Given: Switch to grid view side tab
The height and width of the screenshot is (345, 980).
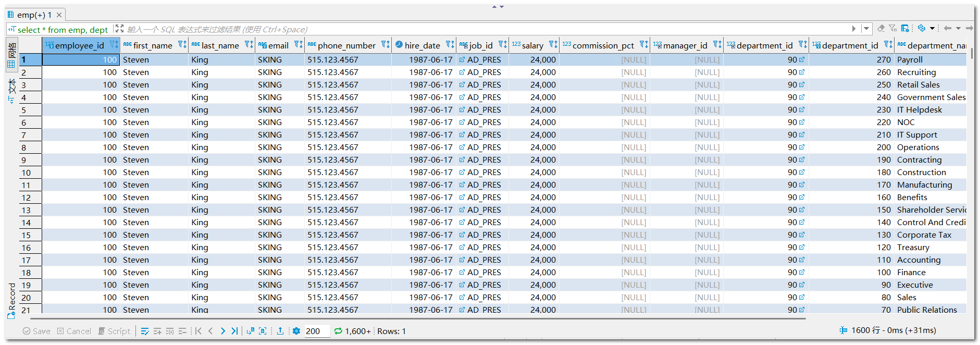Looking at the screenshot, I should 12,56.
